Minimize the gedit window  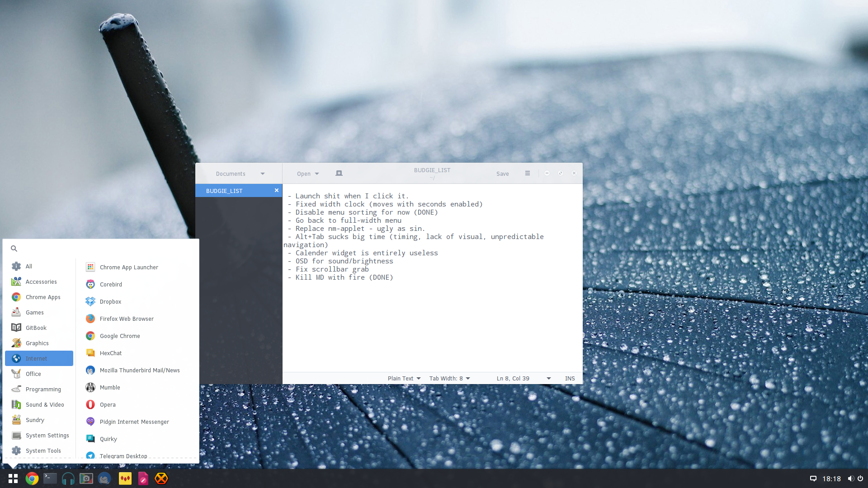[x=547, y=174]
